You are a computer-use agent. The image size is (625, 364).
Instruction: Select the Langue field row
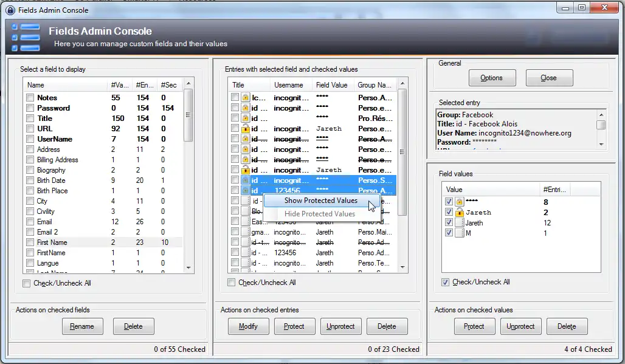point(103,263)
